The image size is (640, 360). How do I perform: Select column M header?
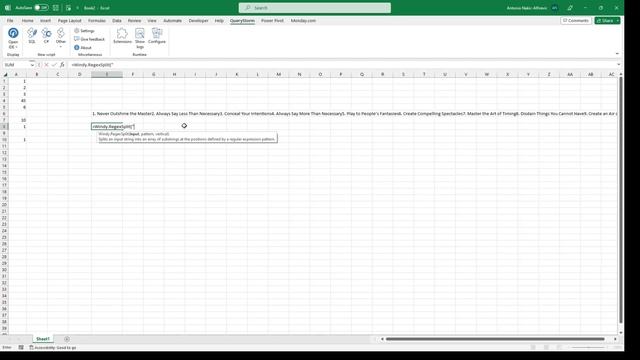coord(278,74)
